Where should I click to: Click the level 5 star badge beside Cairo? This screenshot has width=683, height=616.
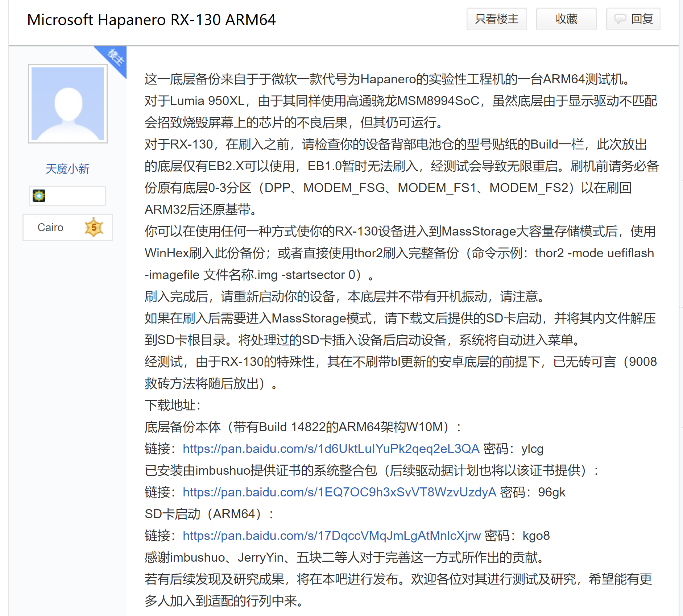[93, 227]
